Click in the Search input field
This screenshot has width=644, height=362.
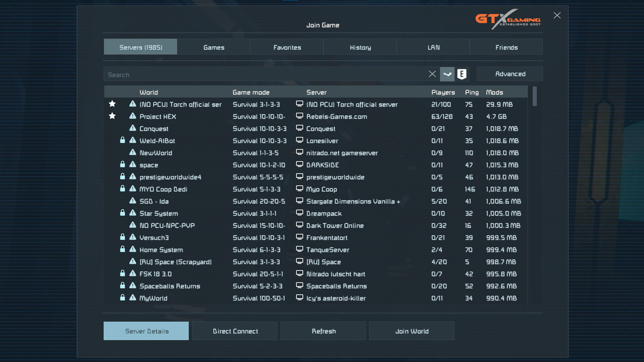(262, 74)
